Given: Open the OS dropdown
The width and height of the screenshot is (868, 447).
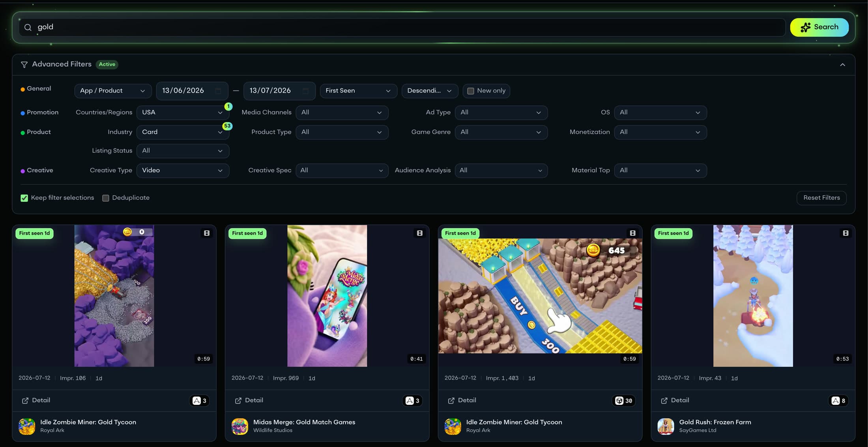Looking at the screenshot, I should click(660, 113).
